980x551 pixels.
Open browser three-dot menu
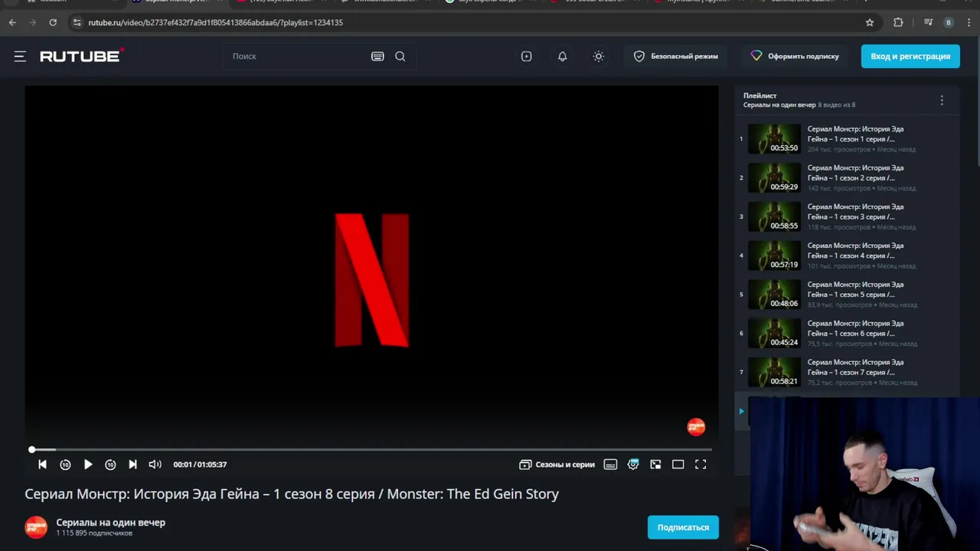tap(969, 22)
